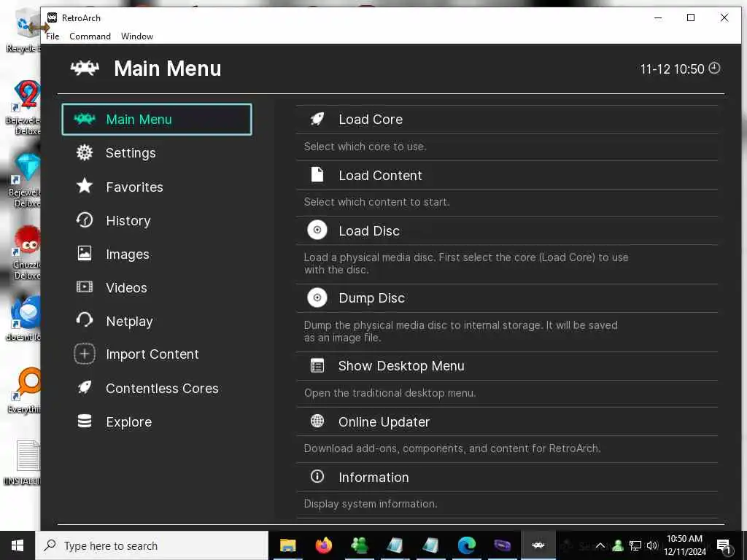The width and height of the screenshot is (747, 560).
Task: Click the RetroArch taskbar icon
Action: [538, 545]
